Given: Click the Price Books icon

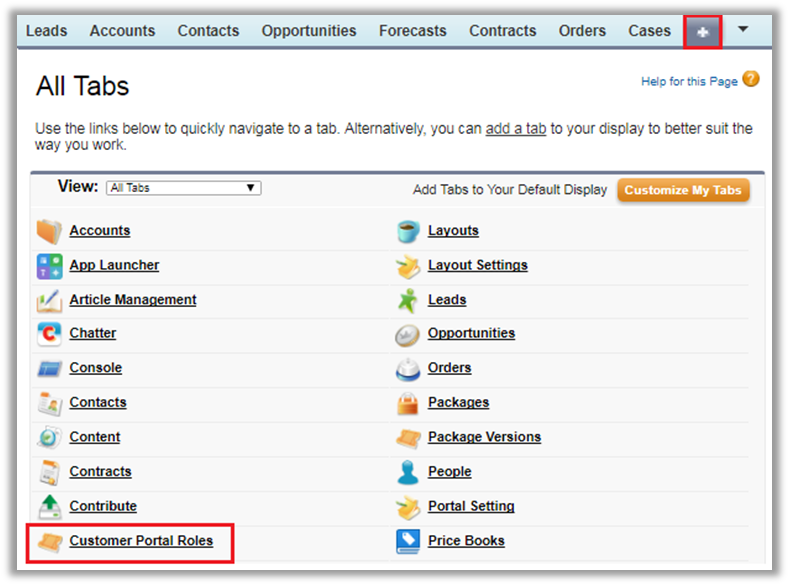Looking at the screenshot, I should pyautogui.click(x=408, y=541).
